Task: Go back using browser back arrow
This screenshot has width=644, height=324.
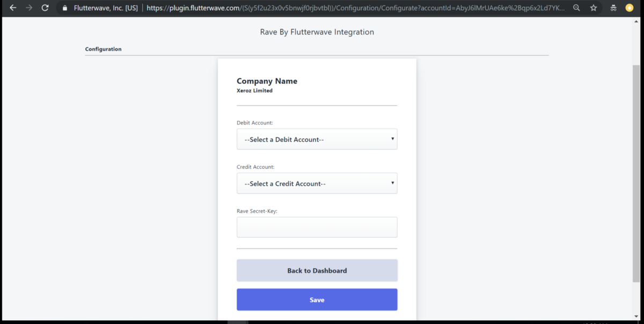Action: pos(13,8)
